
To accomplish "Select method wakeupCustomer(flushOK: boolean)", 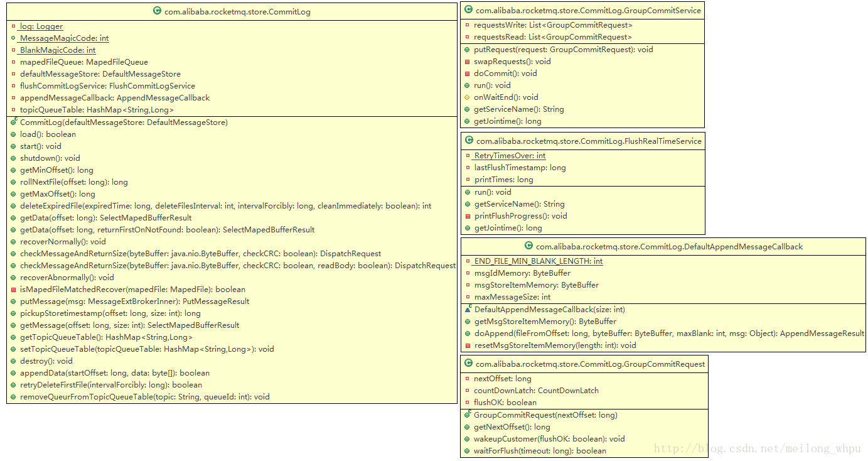I will 550,439.
